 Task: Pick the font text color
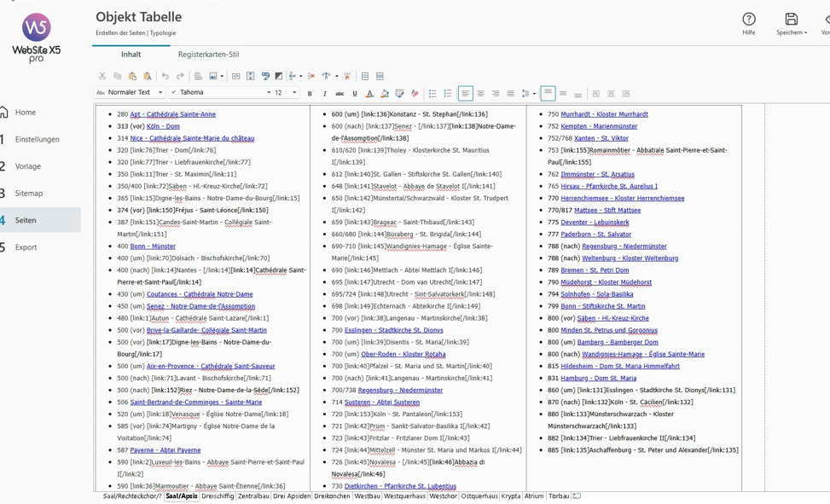pos(369,94)
